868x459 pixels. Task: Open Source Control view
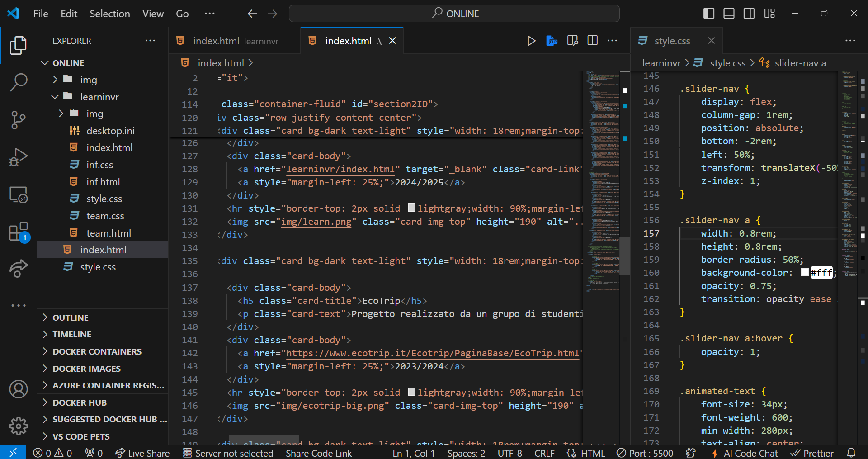(x=18, y=120)
